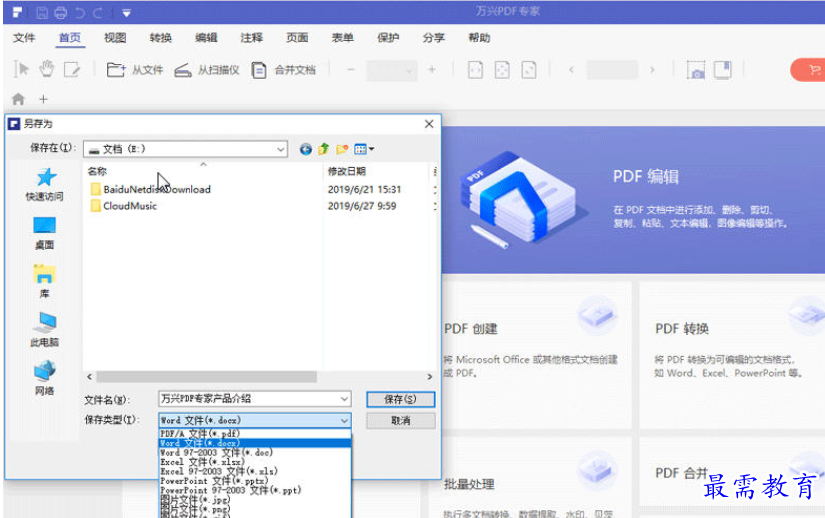The height and width of the screenshot is (518, 825).
Task: Click the horizontal scrollbar in file list
Action: click(x=206, y=377)
